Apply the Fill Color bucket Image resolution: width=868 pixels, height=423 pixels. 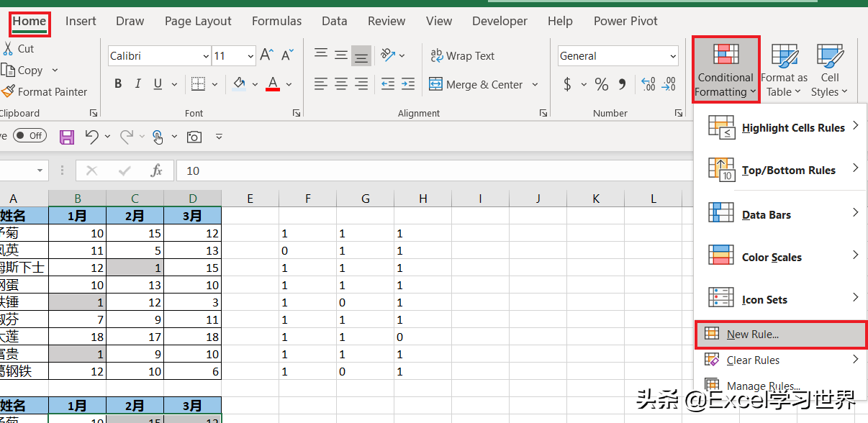240,85
